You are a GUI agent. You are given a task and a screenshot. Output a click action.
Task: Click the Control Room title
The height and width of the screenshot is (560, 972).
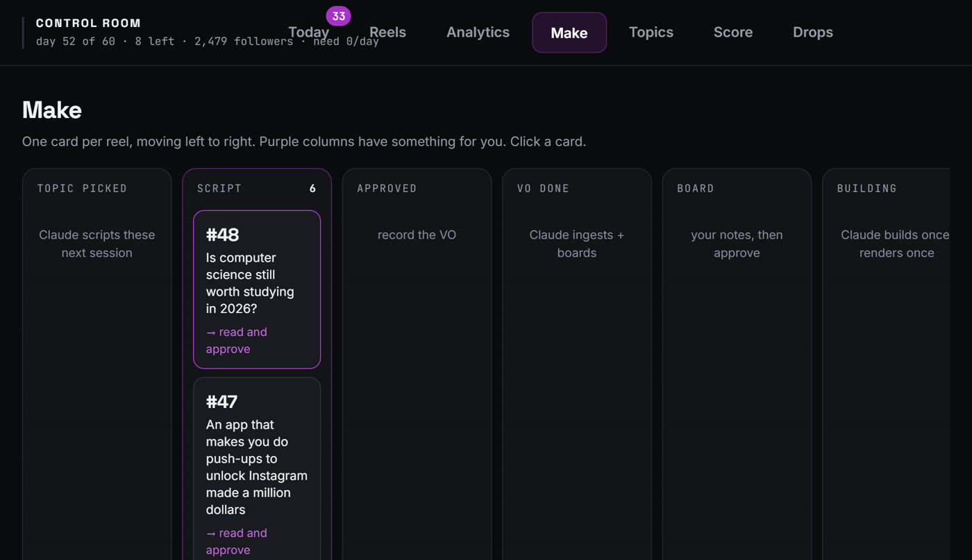click(x=88, y=23)
